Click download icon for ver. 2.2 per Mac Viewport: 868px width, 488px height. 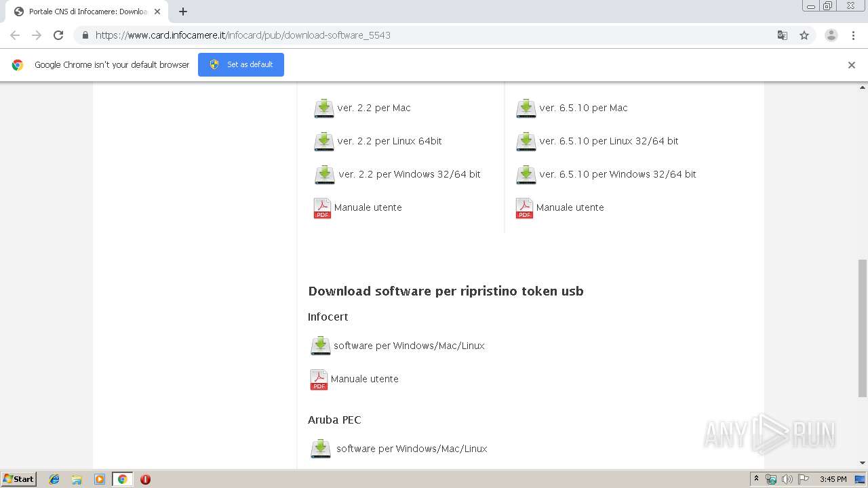(x=324, y=108)
